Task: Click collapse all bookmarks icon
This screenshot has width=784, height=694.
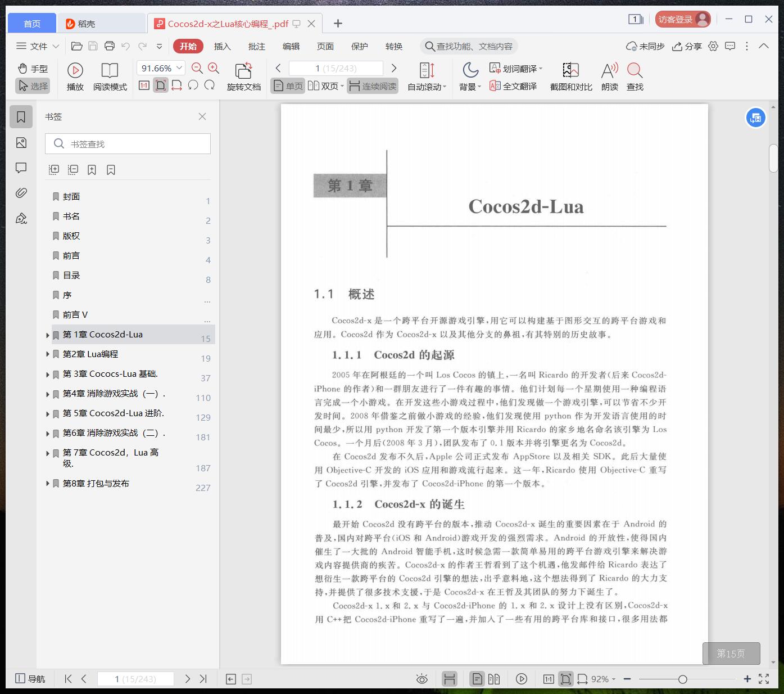Action: pyautogui.click(x=73, y=169)
